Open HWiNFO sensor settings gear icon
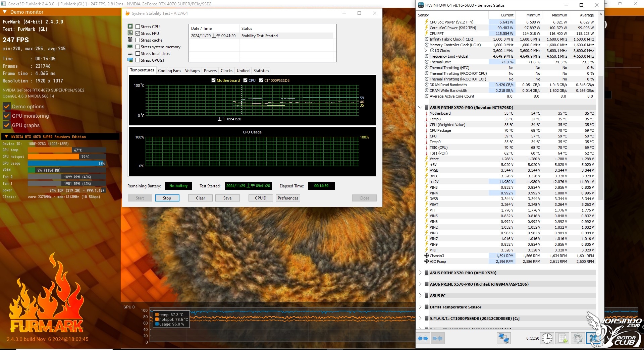Screen dimensions: 644x350 tap(578, 338)
